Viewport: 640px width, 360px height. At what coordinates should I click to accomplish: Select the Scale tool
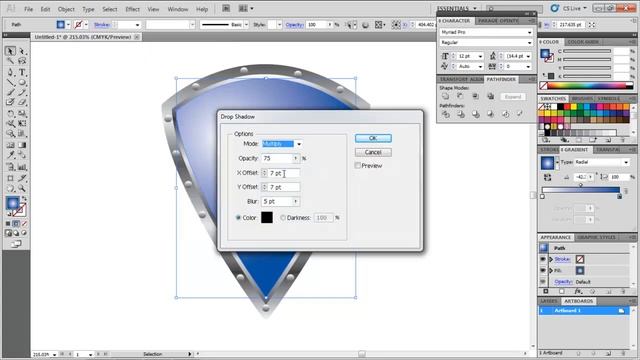[22, 113]
